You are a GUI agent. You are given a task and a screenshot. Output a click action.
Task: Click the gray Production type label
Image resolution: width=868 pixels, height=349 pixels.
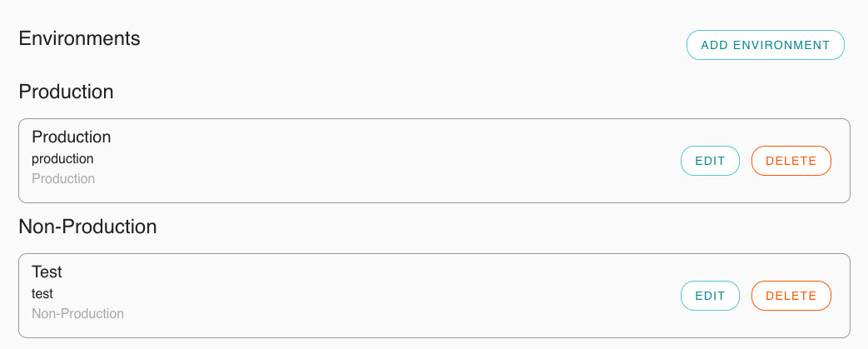[63, 178]
